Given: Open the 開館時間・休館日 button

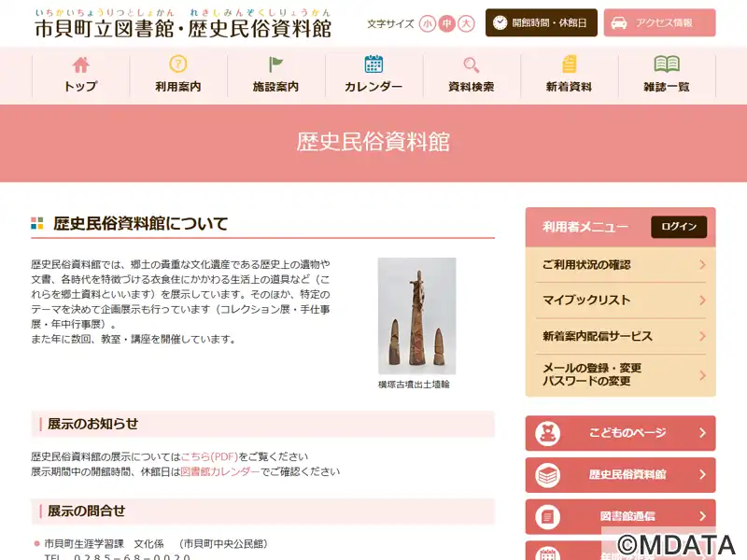Looking at the screenshot, I should pyautogui.click(x=541, y=22).
